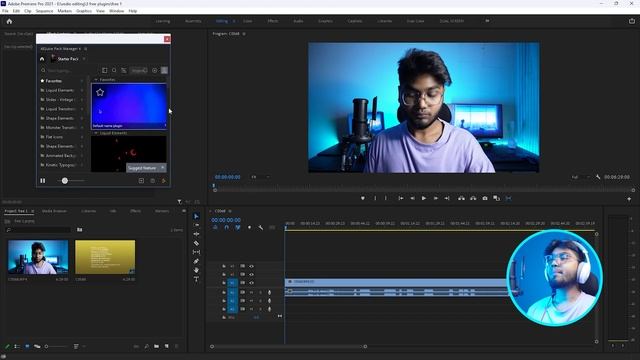Open Quick Export in top right
This screenshot has width=640, height=360.
point(632,21)
